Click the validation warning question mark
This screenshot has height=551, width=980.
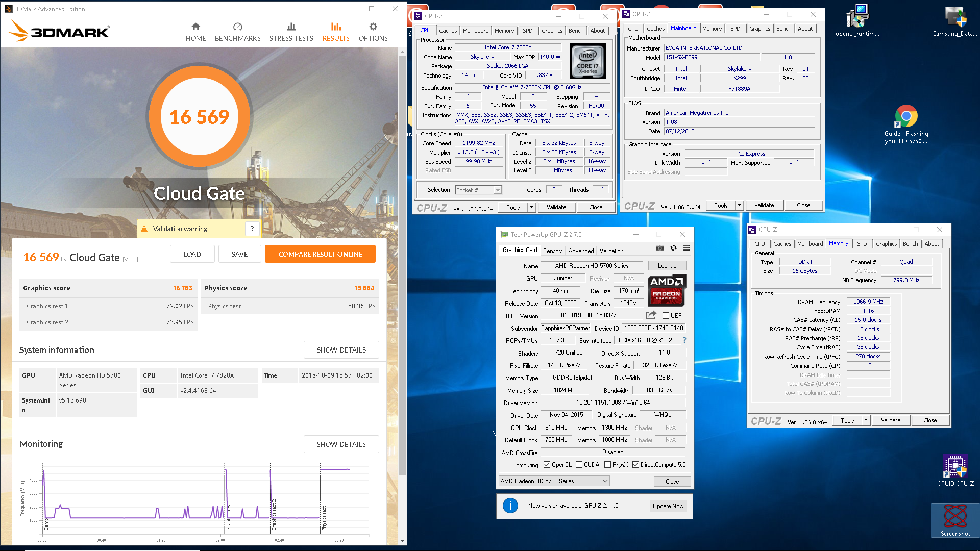tap(252, 229)
